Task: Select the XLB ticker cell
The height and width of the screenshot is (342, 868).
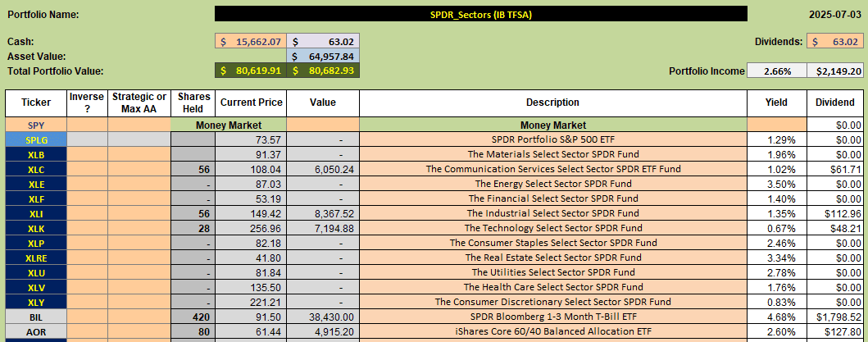Action: click(x=36, y=154)
